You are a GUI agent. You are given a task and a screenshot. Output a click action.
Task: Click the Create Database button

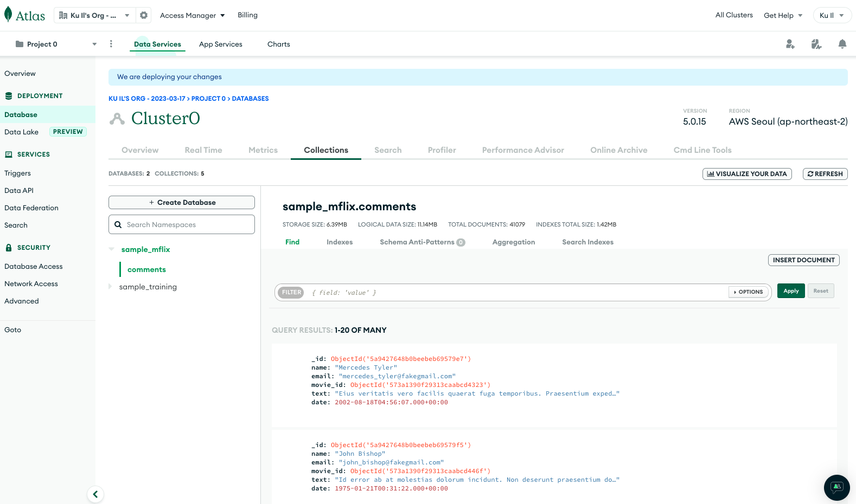click(x=182, y=202)
